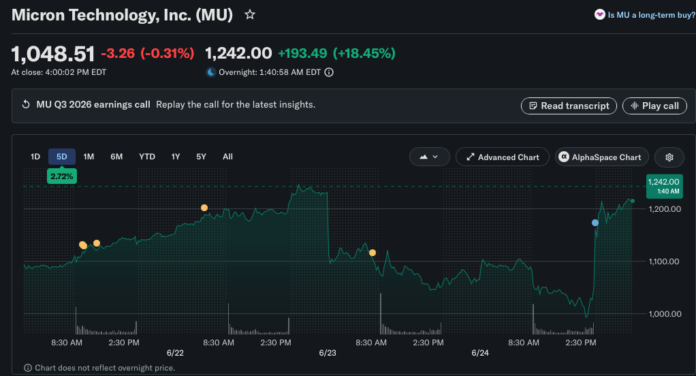
Task: Open the Advanced Chart
Action: [x=502, y=157]
